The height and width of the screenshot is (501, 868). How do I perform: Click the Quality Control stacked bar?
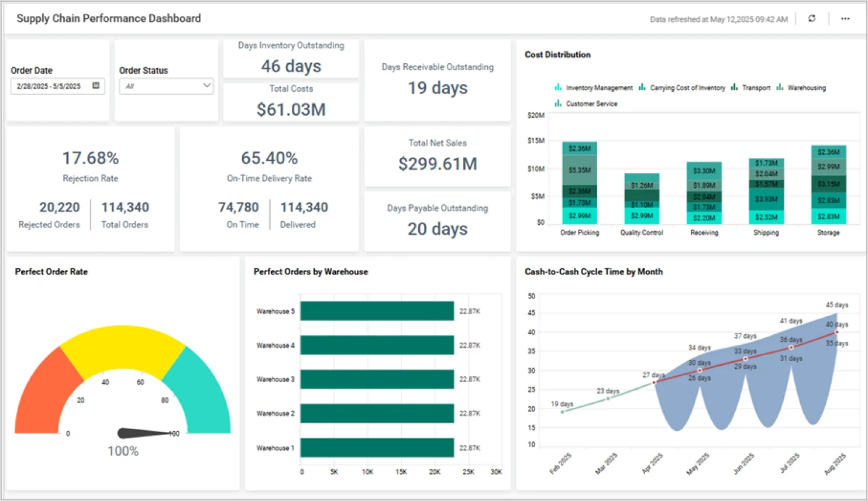[x=642, y=198]
